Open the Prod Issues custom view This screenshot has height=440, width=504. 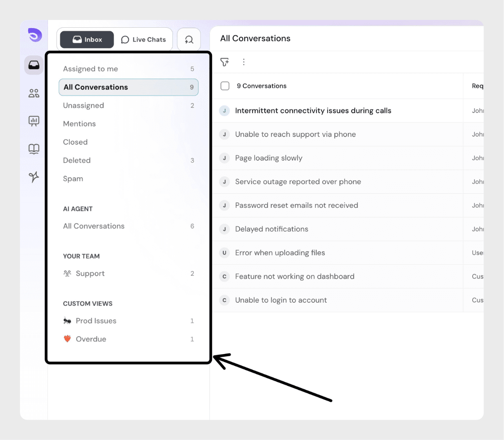96,321
